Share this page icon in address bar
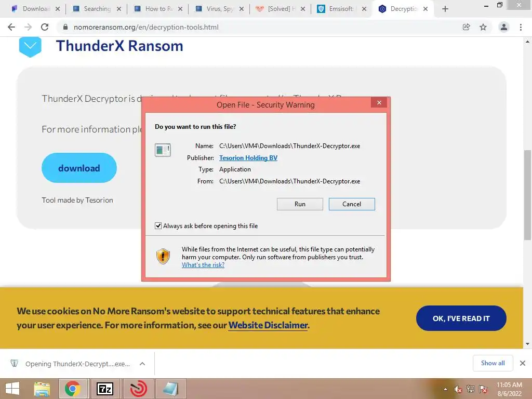 467,27
